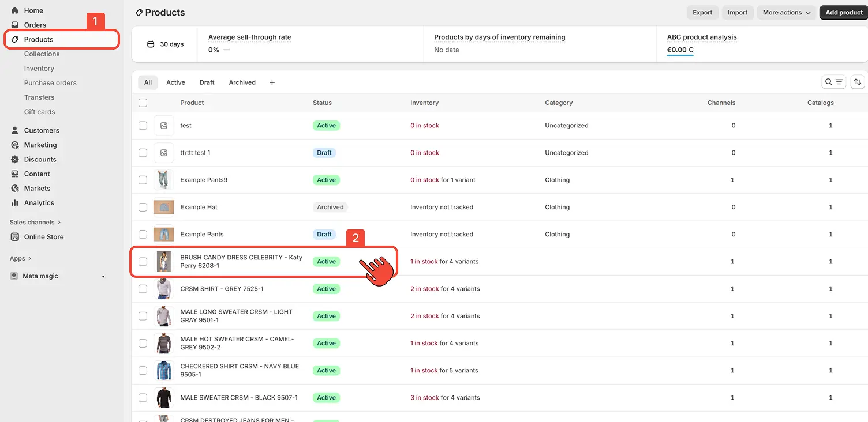Select the Home icon in the sidebar

[x=14, y=10]
